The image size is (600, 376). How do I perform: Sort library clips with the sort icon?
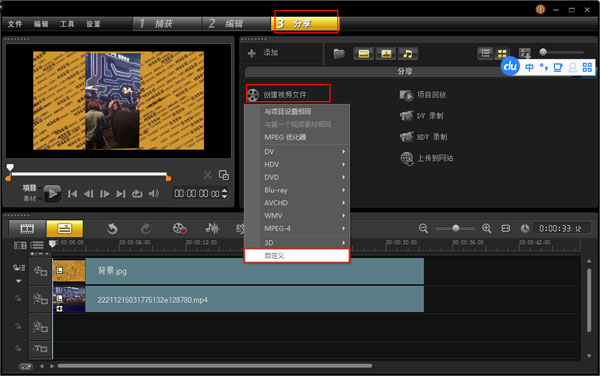tap(524, 54)
